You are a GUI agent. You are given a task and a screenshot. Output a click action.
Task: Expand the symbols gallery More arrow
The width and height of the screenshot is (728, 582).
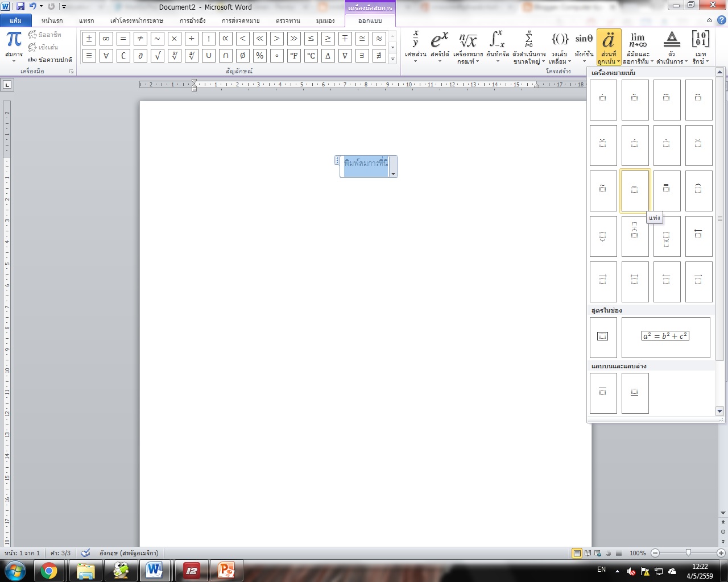pos(392,59)
